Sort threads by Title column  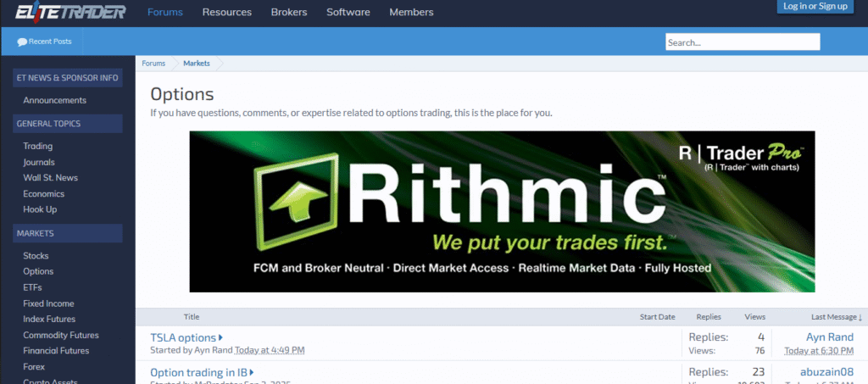[192, 317]
